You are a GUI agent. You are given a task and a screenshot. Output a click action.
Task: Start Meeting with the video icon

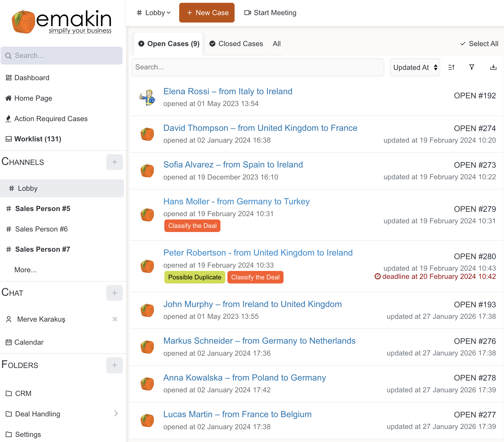(x=270, y=13)
